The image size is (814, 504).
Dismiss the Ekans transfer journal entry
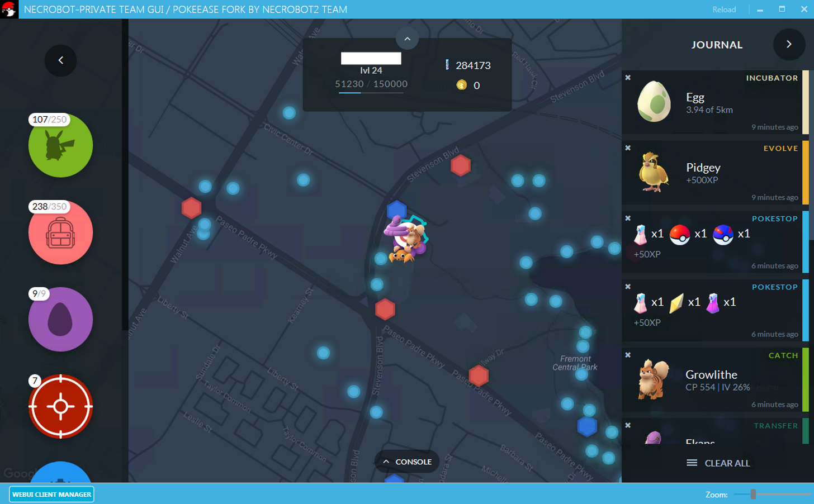point(628,425)
